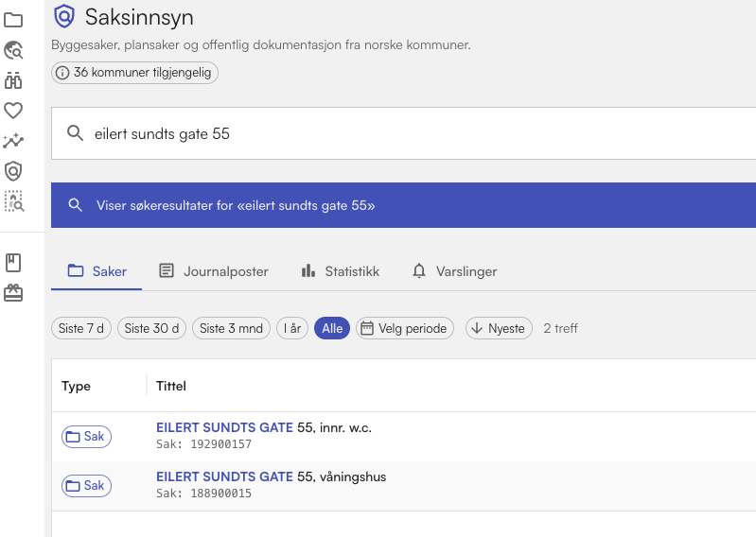Filter results to Siste 3 mnd
This screenshot has width=756, height=537.
[231, 328]
